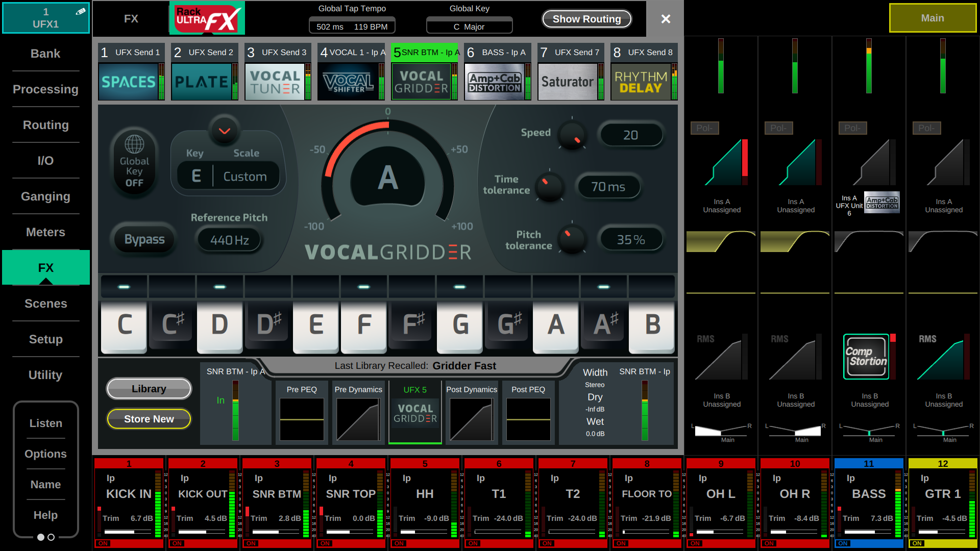The image size is (980, 551).
Task: Open the Global Key C Major selector
Action: pyautogui.click(x=469, y=27)
